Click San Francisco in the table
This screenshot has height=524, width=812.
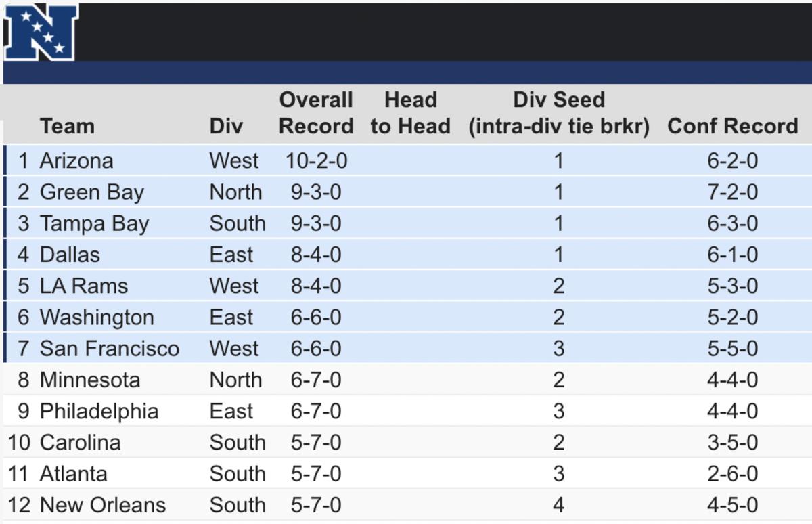click(x=110, y=349)
